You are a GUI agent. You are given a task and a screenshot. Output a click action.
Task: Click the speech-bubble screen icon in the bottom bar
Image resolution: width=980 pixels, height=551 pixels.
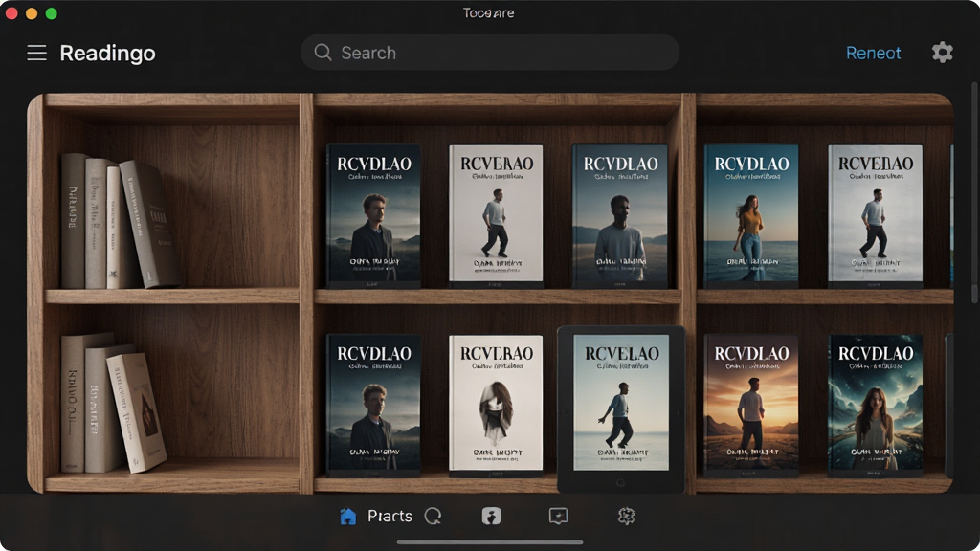[558, 516]
